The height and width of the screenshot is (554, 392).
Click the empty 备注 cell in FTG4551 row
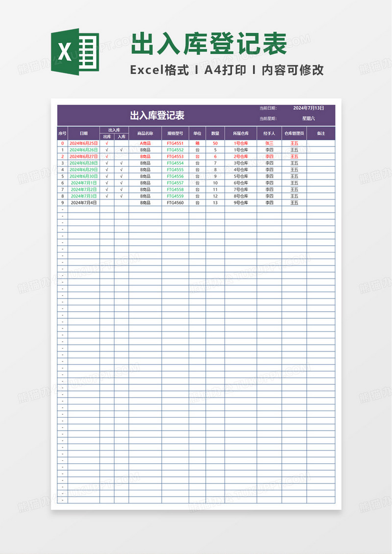click(x=321, y=144)
